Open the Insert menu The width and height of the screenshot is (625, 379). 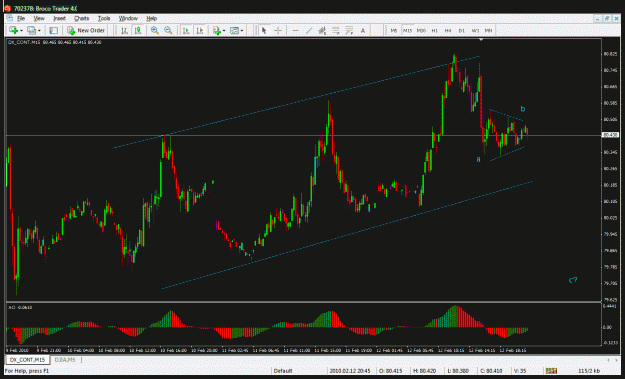point(59,18)
